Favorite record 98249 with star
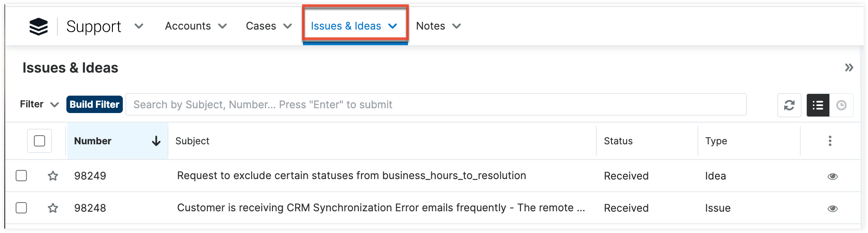The height and width of the screenshot is (233, 868). 53,176
